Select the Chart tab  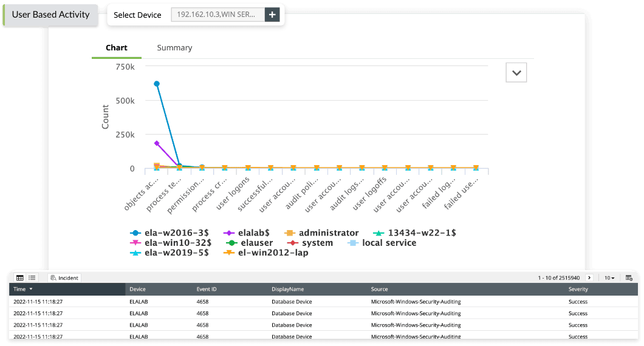click(117, 48)
